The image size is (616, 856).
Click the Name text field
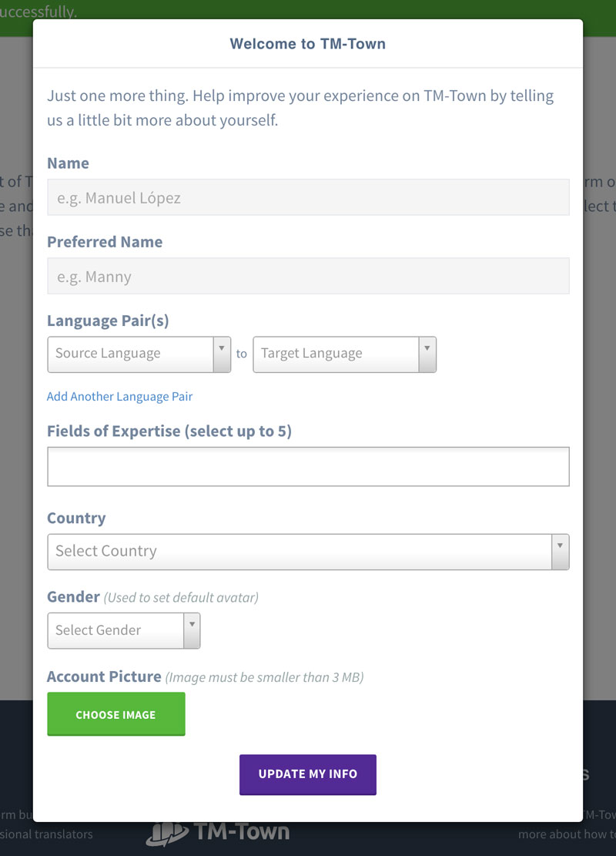(x=308, y=197)
